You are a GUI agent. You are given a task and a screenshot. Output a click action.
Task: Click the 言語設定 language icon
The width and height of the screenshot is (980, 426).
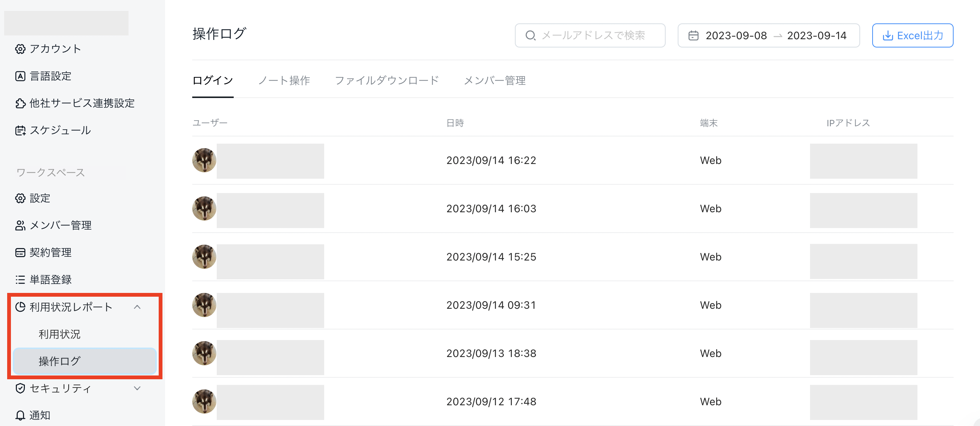20,76
